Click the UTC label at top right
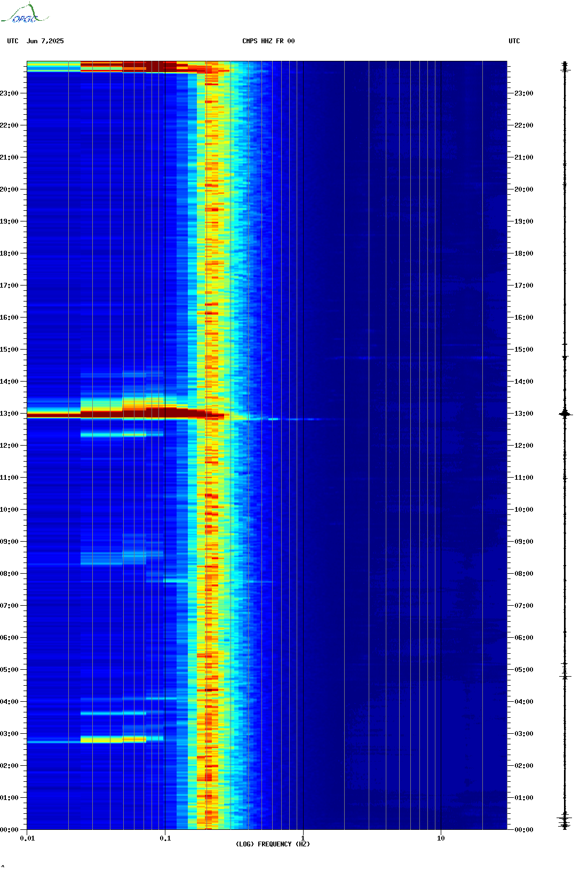Screen dimensions: 588x872 pos(514,41)
